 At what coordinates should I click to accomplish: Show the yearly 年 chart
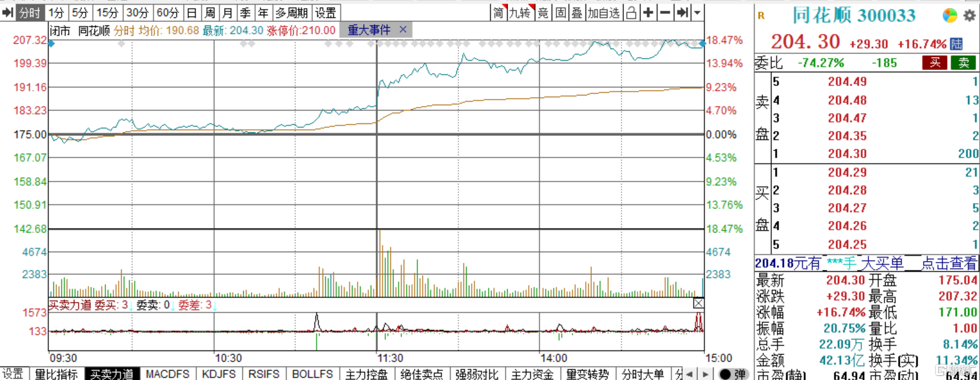coord(263,12)
